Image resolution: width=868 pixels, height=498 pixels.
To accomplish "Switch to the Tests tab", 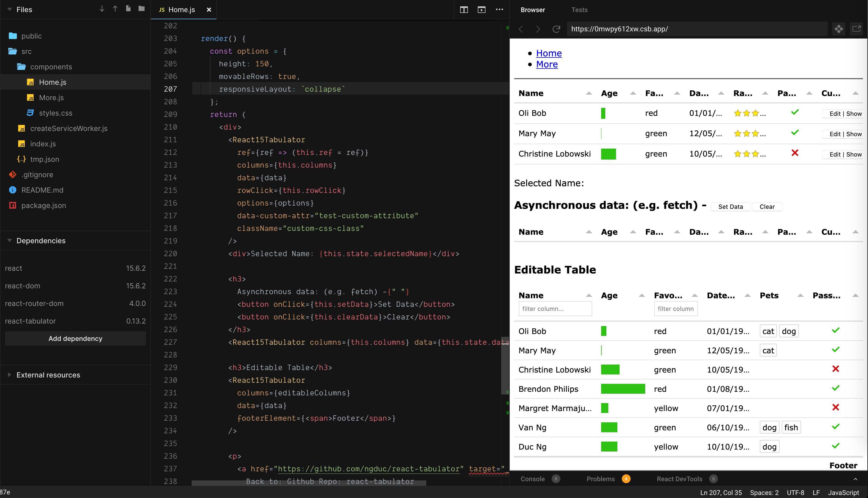I will click(579, 10).
